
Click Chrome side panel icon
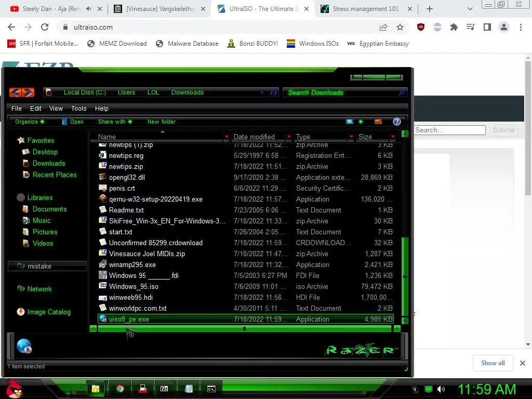487,27
